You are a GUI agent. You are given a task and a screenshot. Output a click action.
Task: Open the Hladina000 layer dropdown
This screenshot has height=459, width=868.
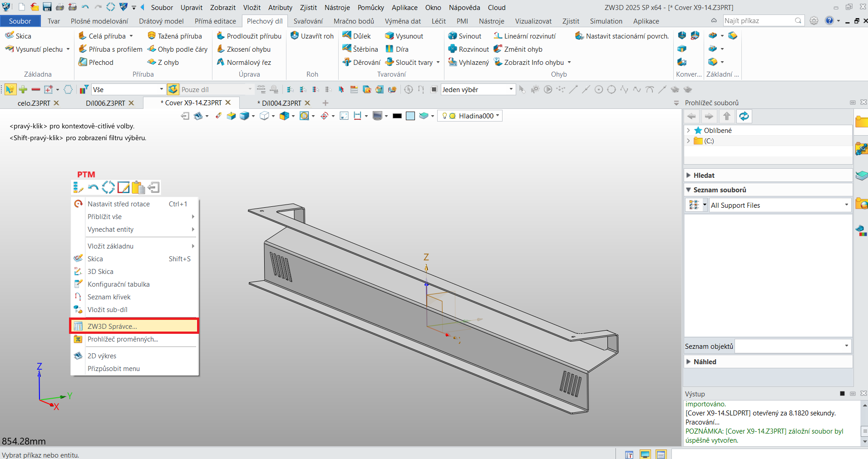point(470,116)
